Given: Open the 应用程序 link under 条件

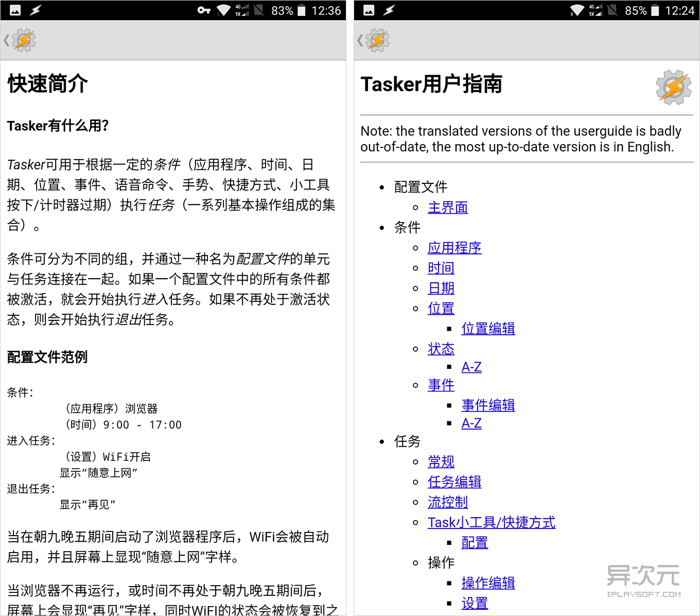Looking at the screenshot, I should (454, 248).
